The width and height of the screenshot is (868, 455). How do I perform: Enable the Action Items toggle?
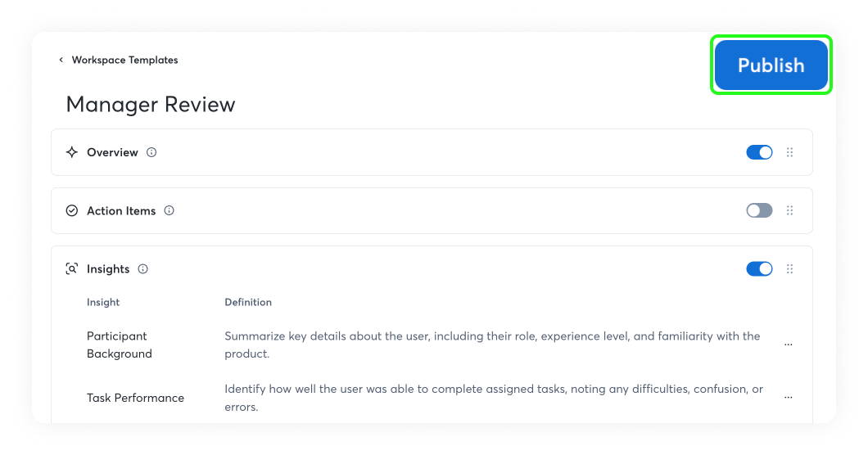(x=760, y=210)
